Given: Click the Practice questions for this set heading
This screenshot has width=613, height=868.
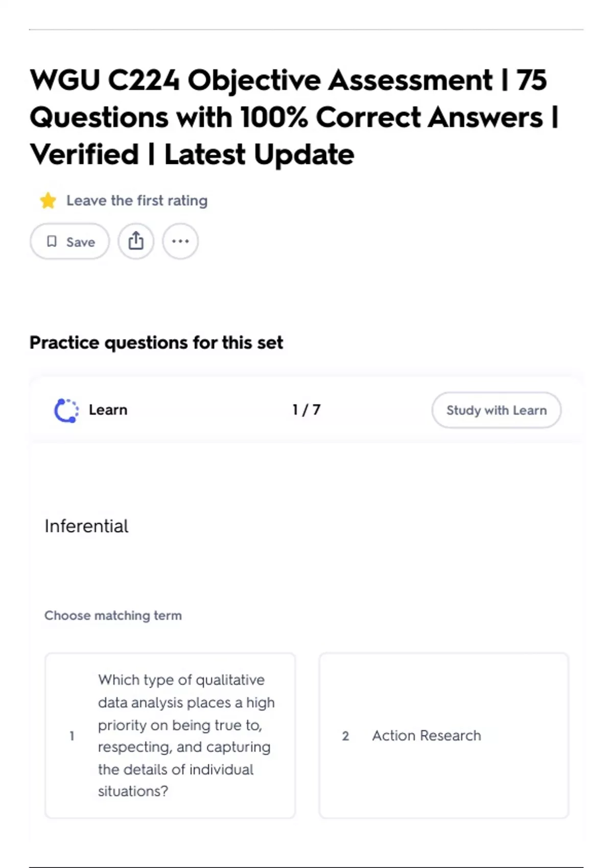Looking at the screenshot, I should pyautogui.click(x=156, y=343).
